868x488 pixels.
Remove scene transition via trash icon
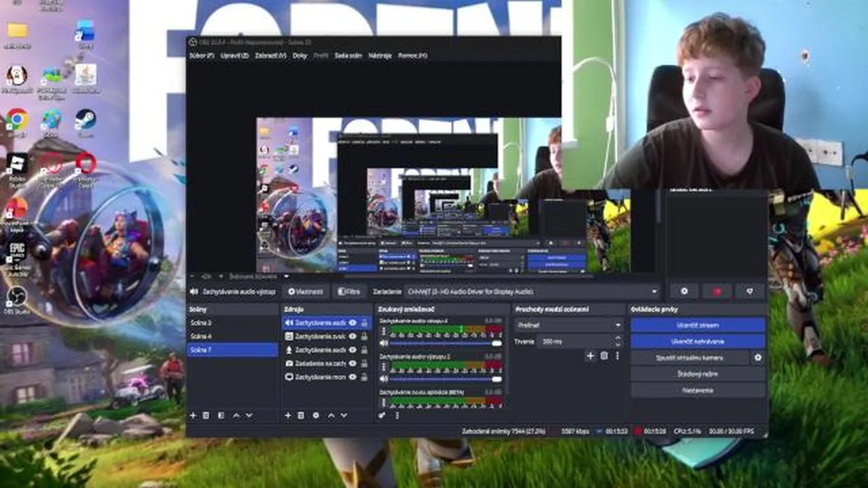604,356
